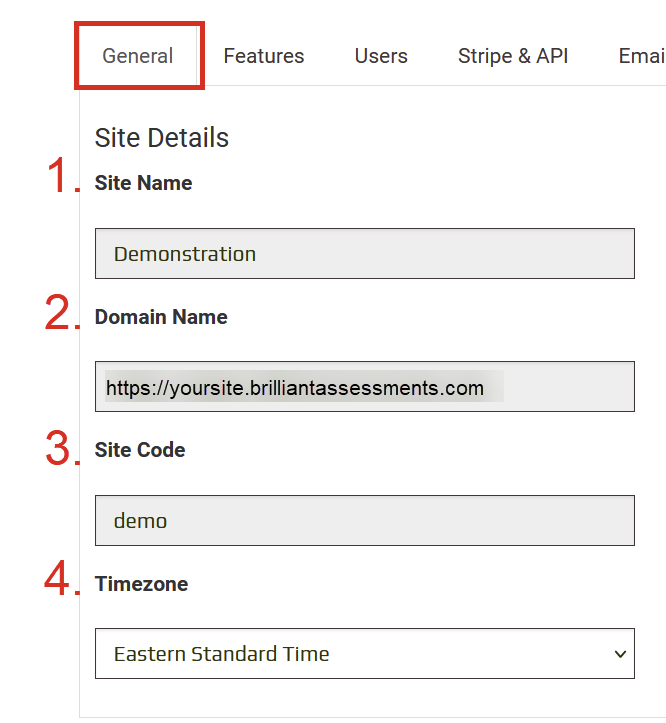This screenshot has width=666, height=723.
Task: Click the red number 4 marker
Action: pyautogui.click(x=61, y=579)
